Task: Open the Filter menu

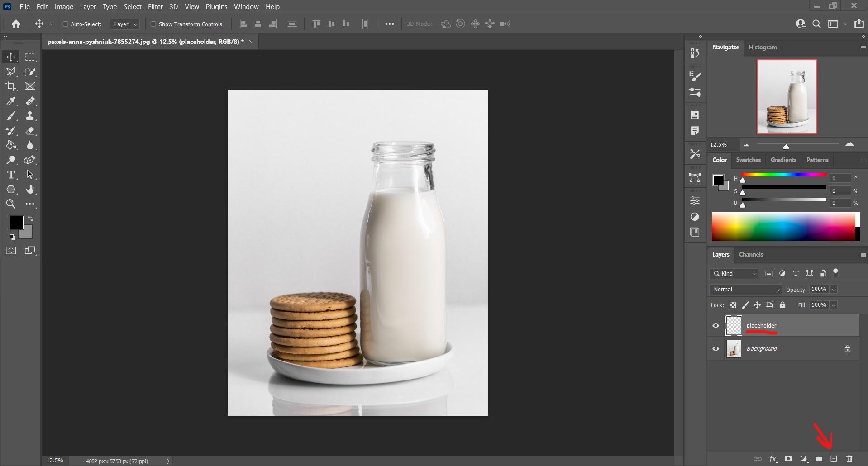Action: (x=155, y=7)
